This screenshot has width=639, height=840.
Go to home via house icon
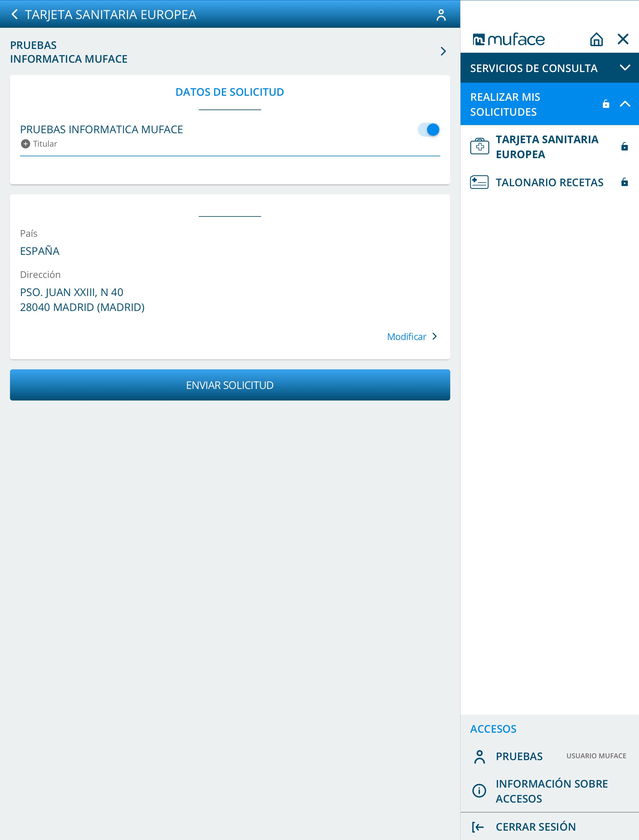pos(596,39)
